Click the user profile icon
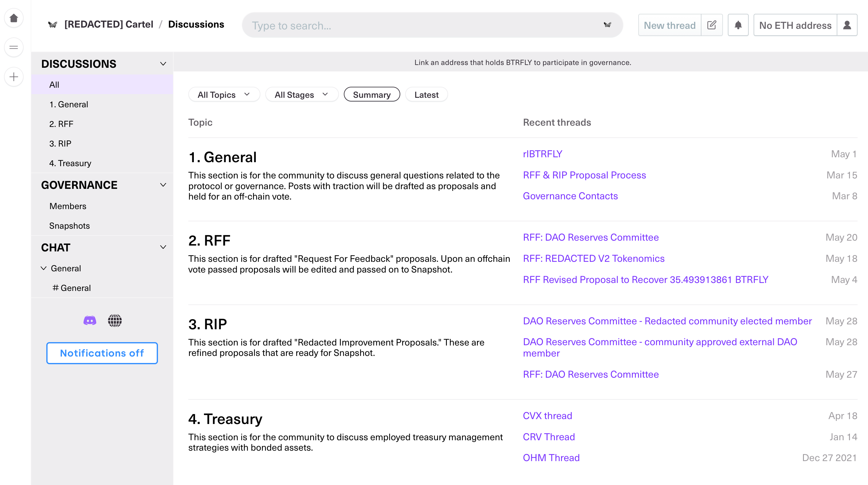Screen dimensions: 868x485 pos(847,25)
